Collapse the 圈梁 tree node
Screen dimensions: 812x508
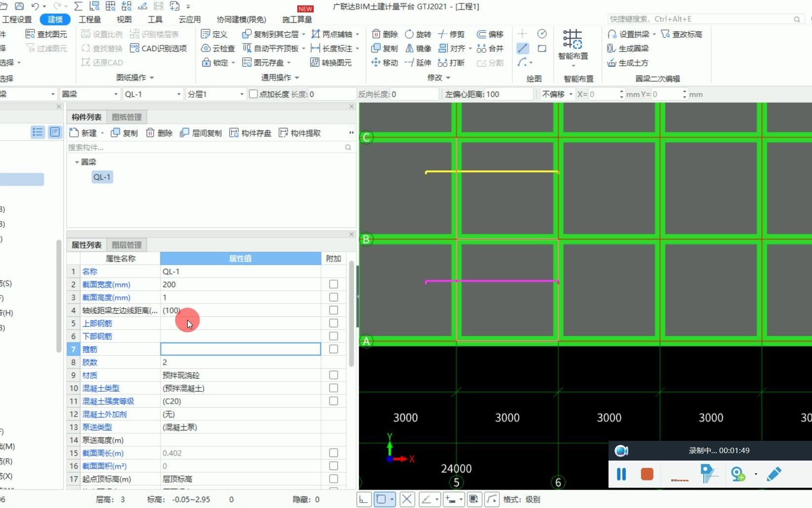pyautogui.click(x=78, y=162)
